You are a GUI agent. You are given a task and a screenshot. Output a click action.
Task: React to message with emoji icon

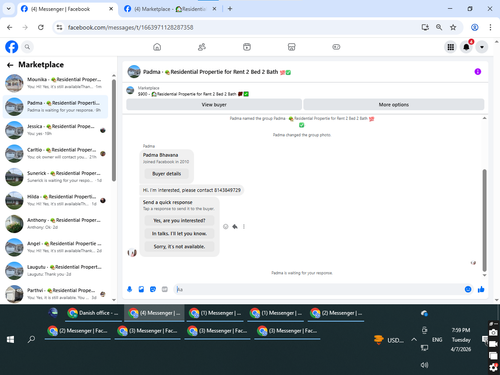[x=226, y=227]
